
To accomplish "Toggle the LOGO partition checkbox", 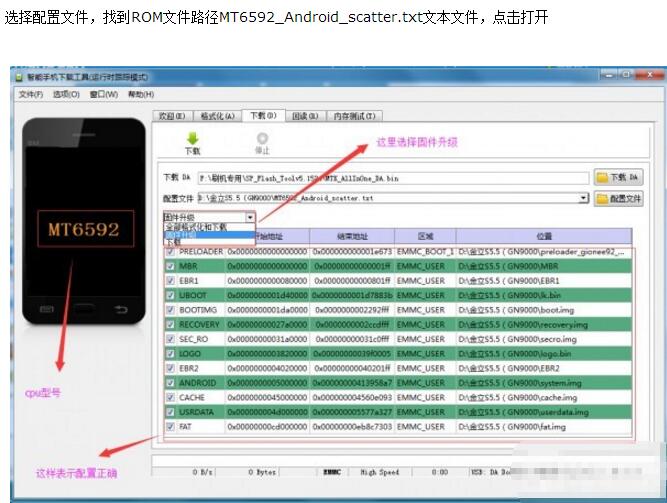I will [171, 353].
